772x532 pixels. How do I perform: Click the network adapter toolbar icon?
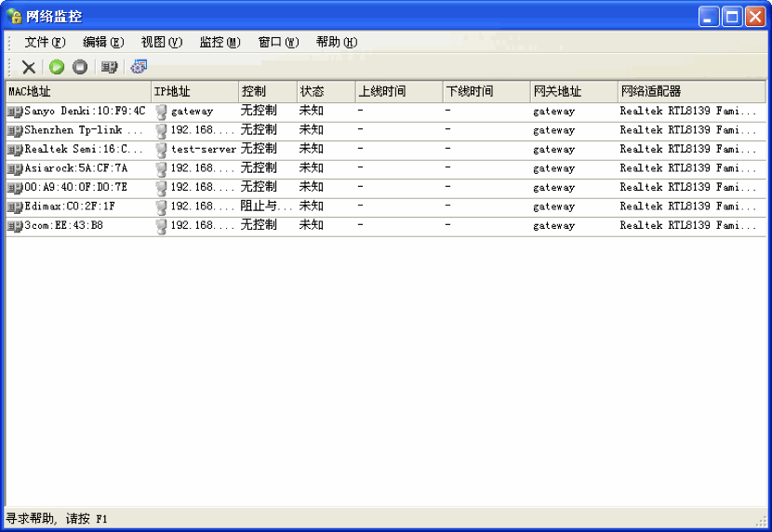click(x=110, y=67)
